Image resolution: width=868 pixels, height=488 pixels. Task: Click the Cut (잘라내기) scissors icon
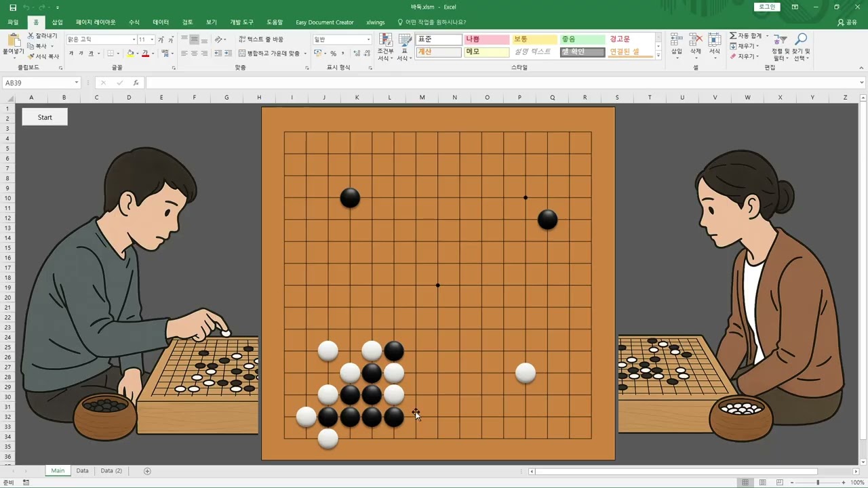(31, 35)
